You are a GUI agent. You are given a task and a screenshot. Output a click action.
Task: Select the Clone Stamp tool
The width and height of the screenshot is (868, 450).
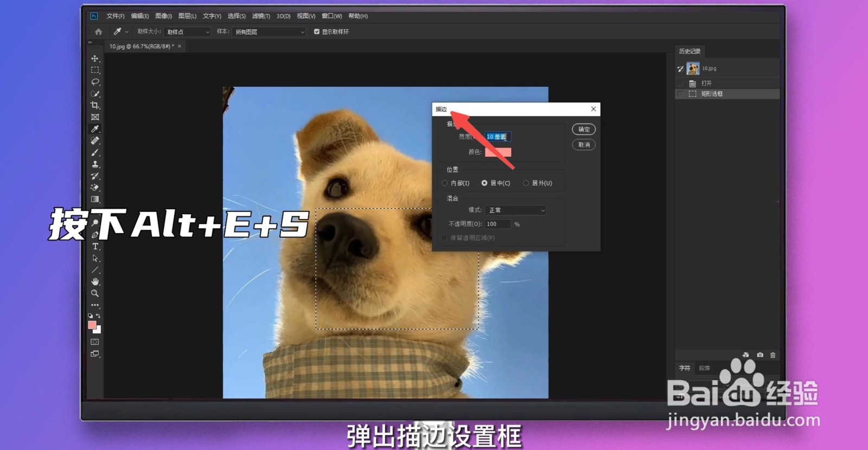point(95,164)
